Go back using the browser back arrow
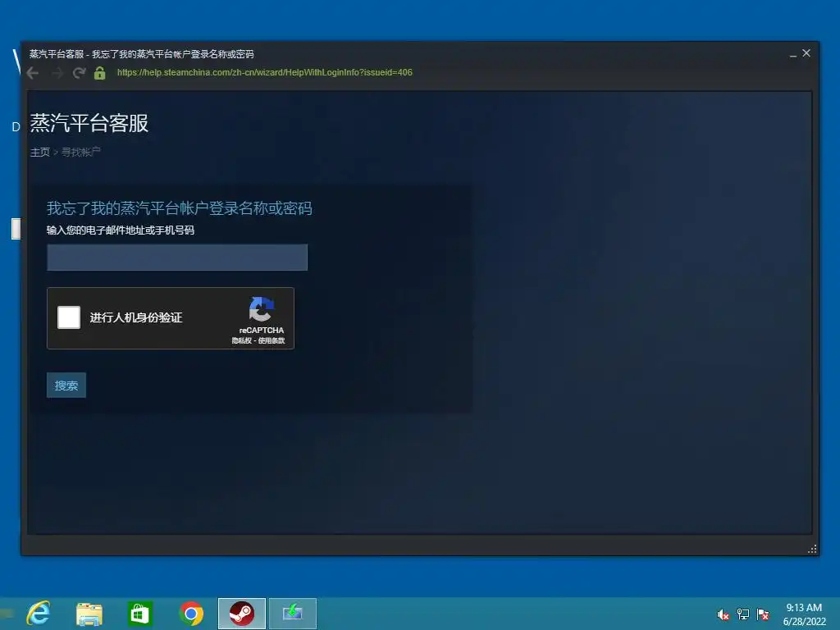 [x=33, y=73]
